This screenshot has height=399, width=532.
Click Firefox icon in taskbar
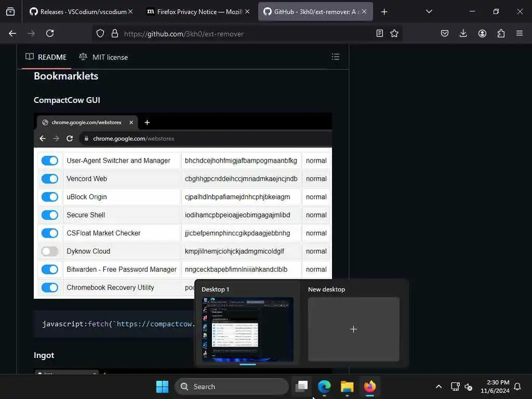click(370, 387)
